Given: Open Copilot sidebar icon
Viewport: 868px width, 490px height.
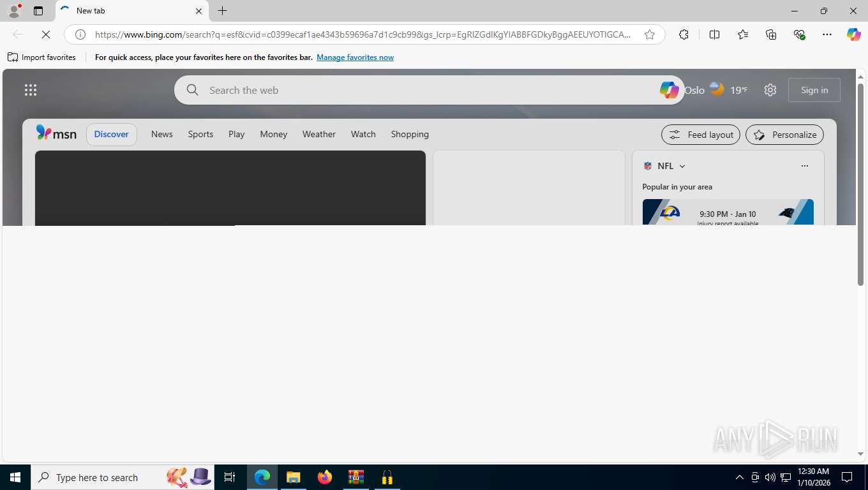Looking at the screenshot, I should click(854, 34).
